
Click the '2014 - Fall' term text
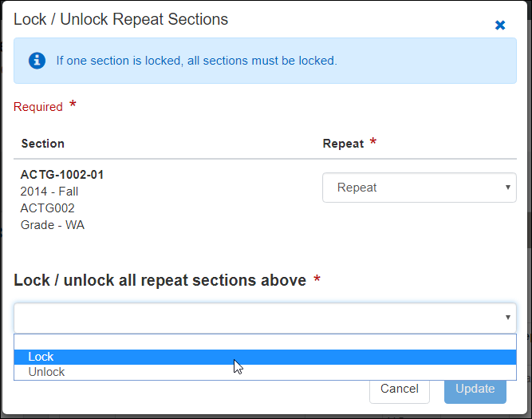[49, 192]
